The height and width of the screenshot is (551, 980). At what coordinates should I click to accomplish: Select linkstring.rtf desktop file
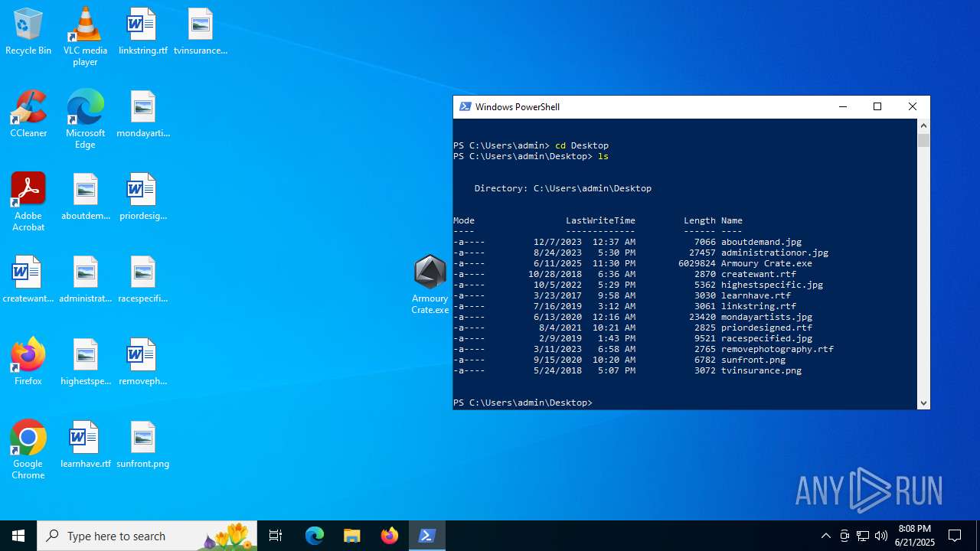(x=142, y=32)
